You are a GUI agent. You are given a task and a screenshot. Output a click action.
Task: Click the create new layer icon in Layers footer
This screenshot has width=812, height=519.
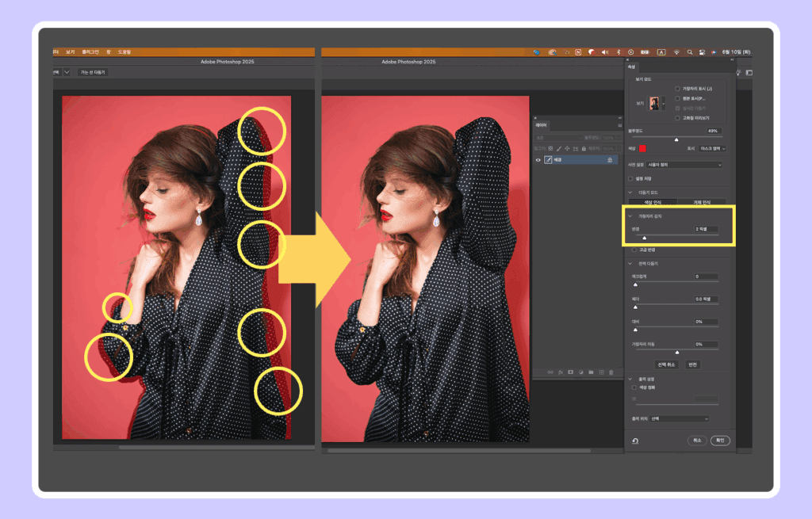(601, 372)
